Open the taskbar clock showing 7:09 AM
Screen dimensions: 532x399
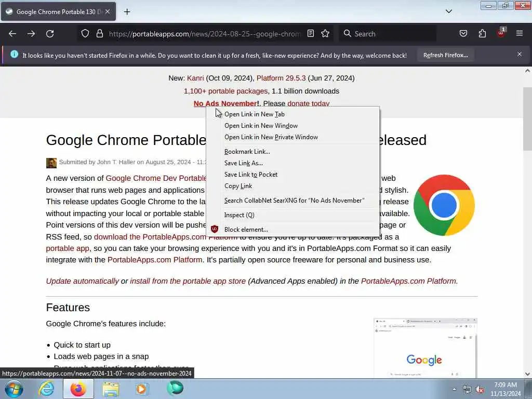(x=506, y=389)
